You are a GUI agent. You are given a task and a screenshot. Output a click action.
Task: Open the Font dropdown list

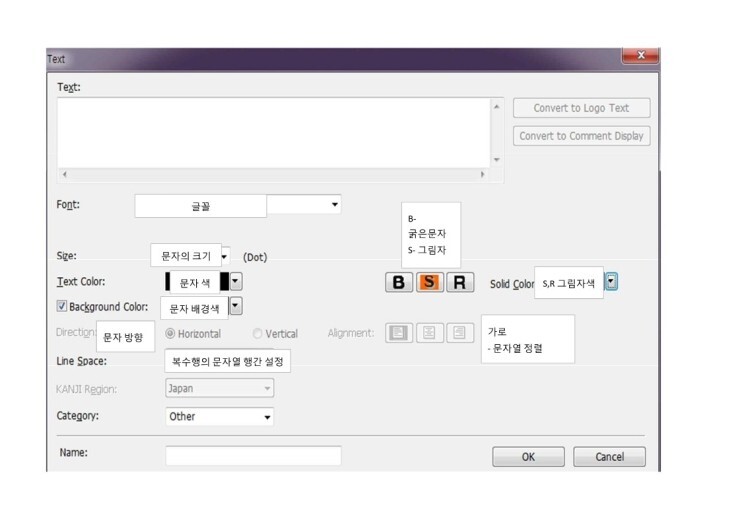(335, 204)
